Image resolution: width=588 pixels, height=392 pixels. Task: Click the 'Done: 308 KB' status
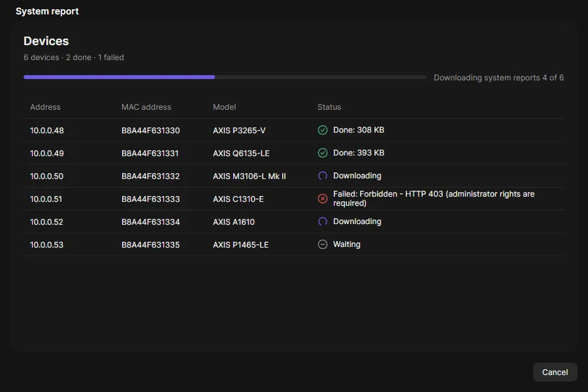point(359,130)
